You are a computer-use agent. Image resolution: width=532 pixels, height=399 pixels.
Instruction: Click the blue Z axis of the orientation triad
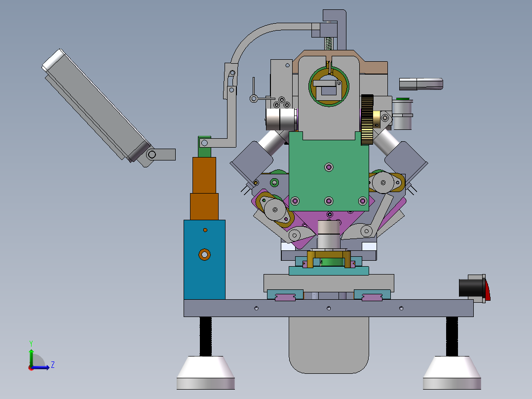coord(40,367)
